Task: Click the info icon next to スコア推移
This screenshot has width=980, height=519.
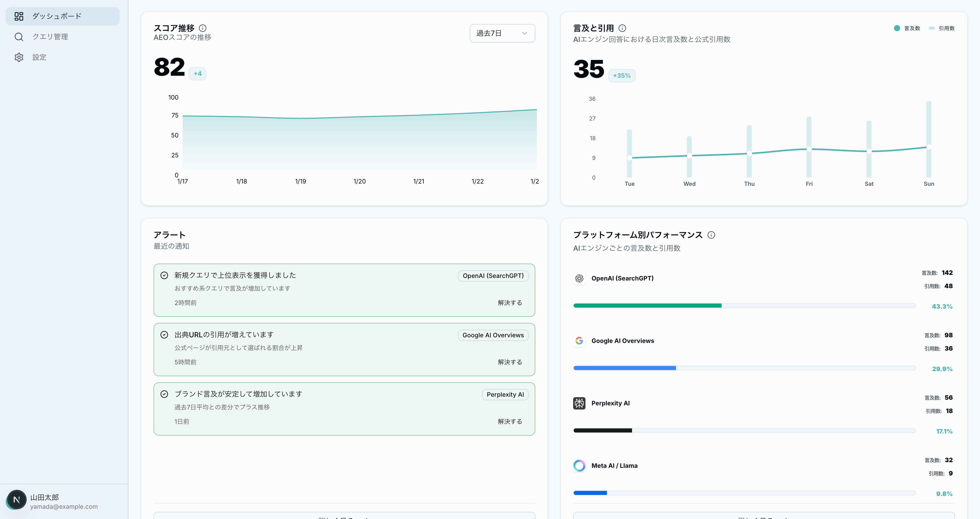Action: [x=203, y=28]
